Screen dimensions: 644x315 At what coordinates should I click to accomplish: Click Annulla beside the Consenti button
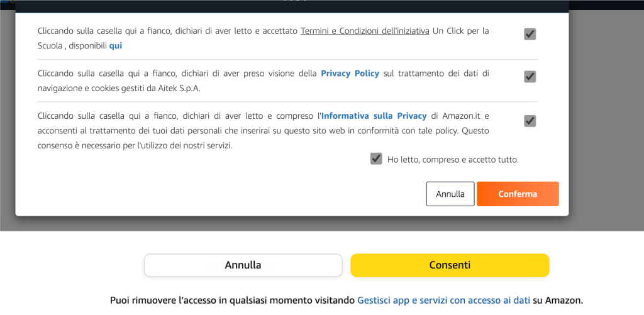pos(243,265)
